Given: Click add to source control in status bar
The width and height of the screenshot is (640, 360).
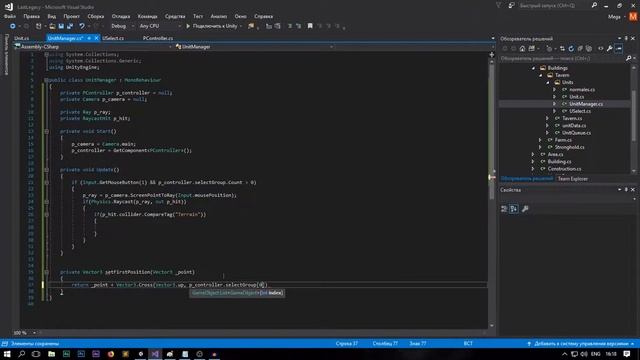Looking at the screenshot, I should pyautogui.click(x=580, y=344).
